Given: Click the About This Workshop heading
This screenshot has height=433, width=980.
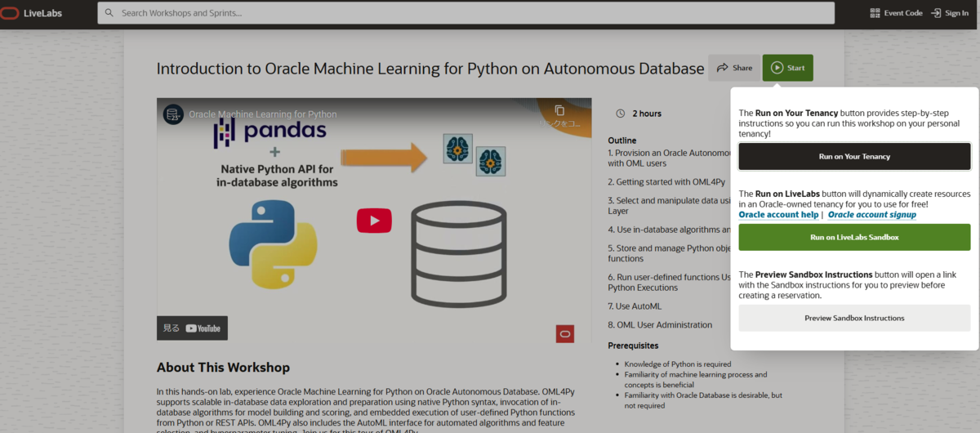Looking at the screenshot, I should [223, 368].
